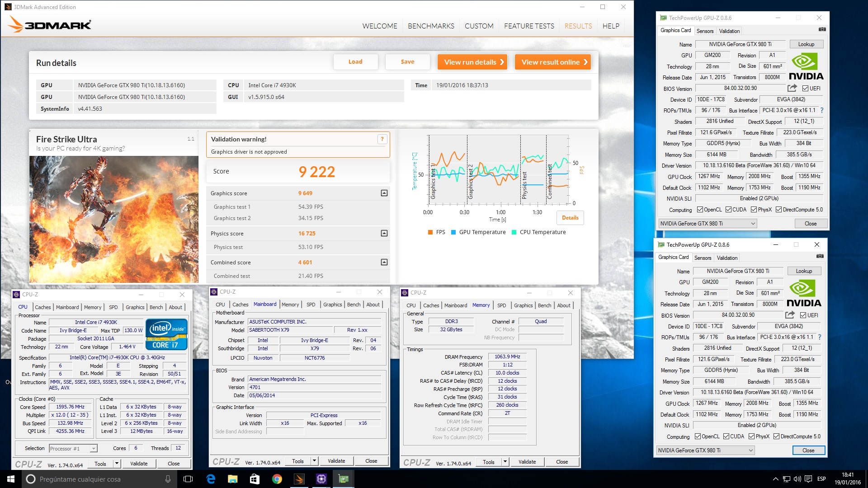Viewport: 868px width, 488px height.
Task: Click Cortana microphone icon
Action: (168, 479)
